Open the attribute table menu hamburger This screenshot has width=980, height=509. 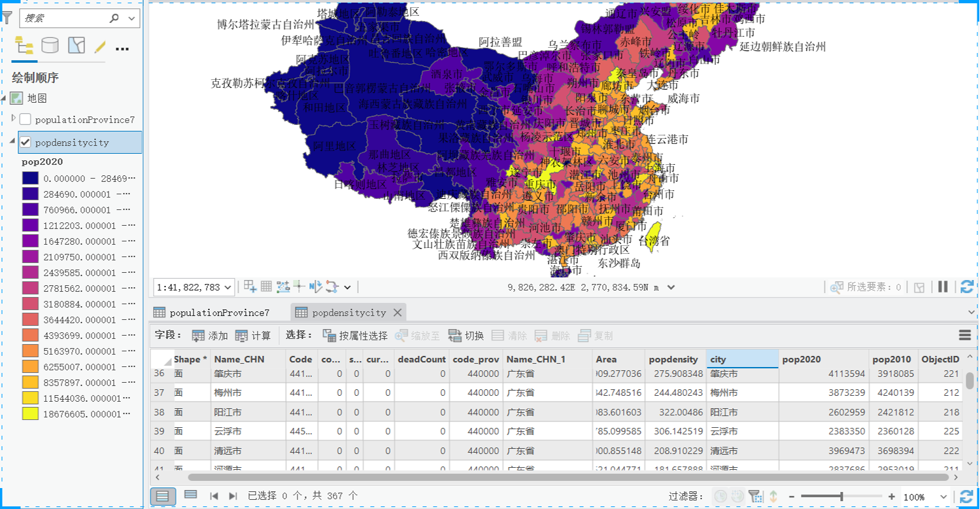pyautogui.click(x=964, y=336)
